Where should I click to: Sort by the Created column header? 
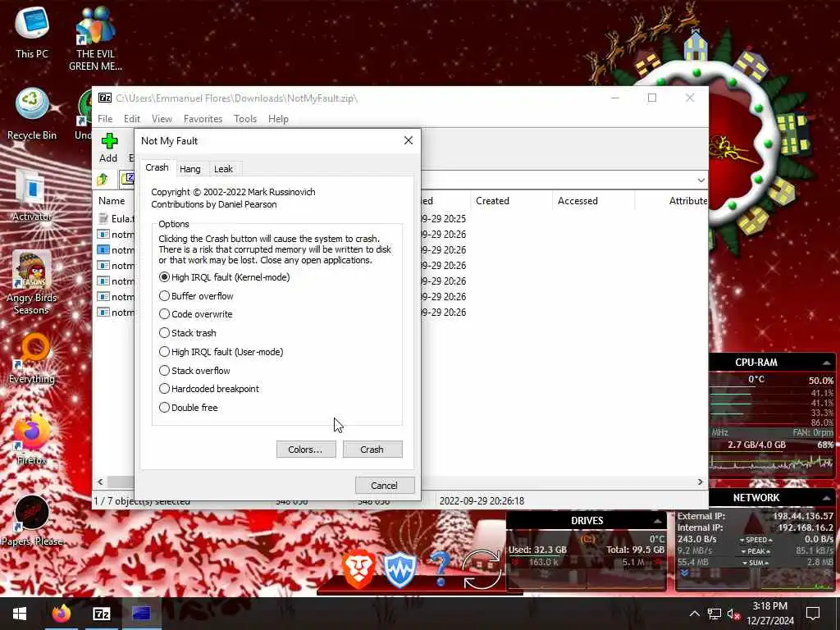[x=492, y=201]
